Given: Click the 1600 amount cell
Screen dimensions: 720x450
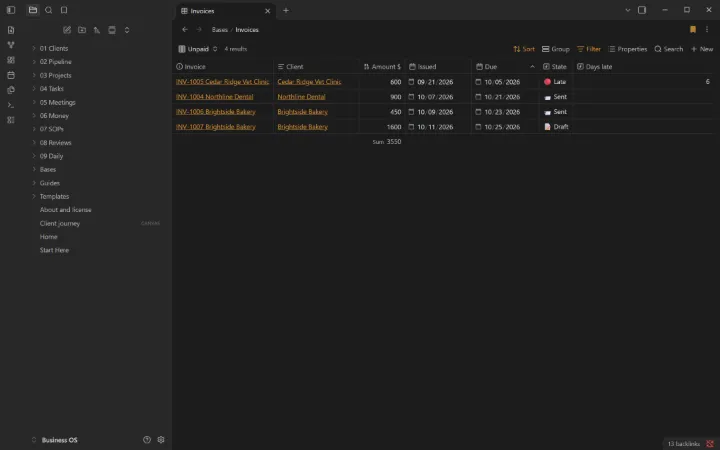Looking at the screenshot, I should pyautogui.click(x=381, y=127).
